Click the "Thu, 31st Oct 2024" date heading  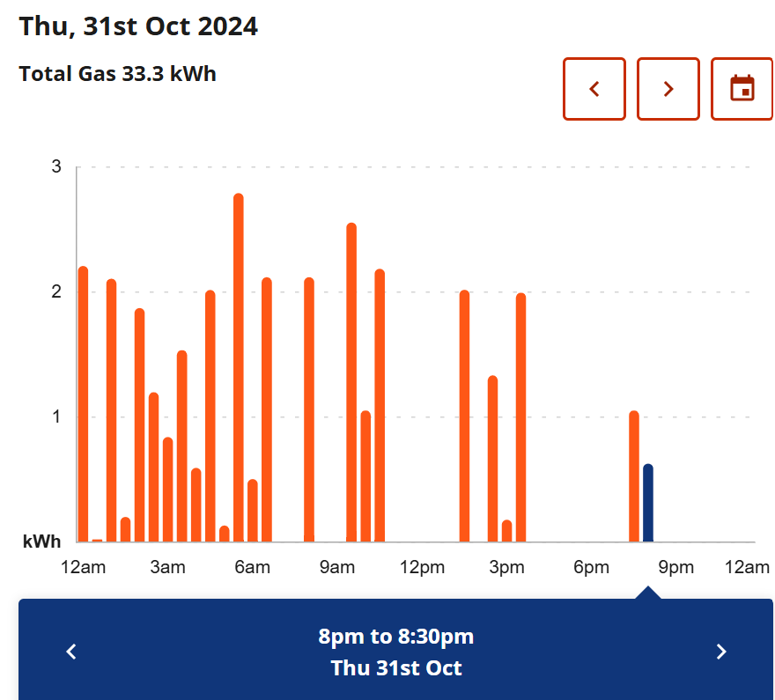[x=138, y=26]
